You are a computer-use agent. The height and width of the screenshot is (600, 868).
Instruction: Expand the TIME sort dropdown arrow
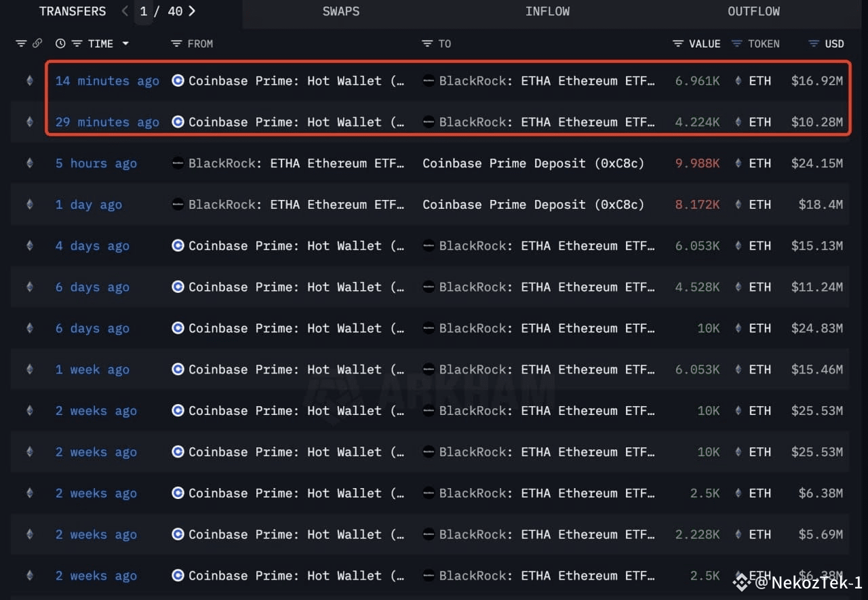click(125, 43)
